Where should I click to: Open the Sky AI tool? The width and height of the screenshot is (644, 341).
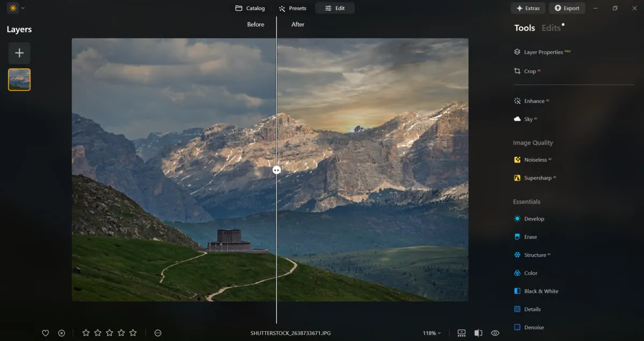[x=529, y=118]
